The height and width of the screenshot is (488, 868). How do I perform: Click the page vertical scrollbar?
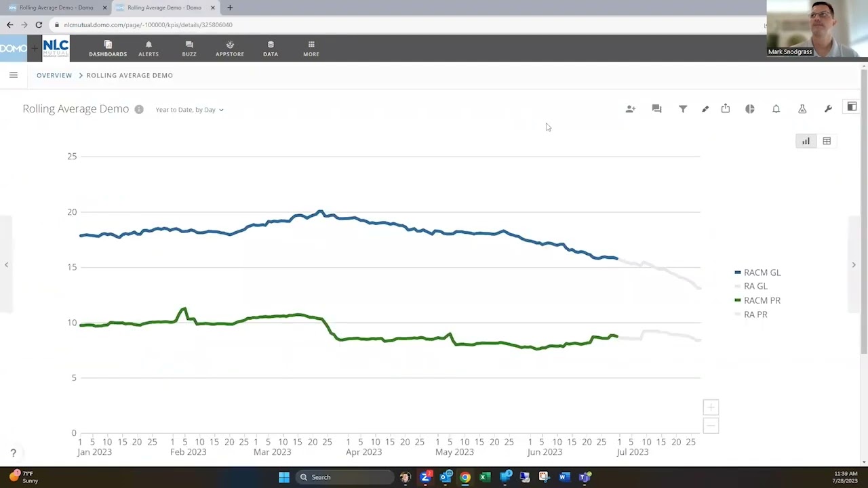pos(864,210)
